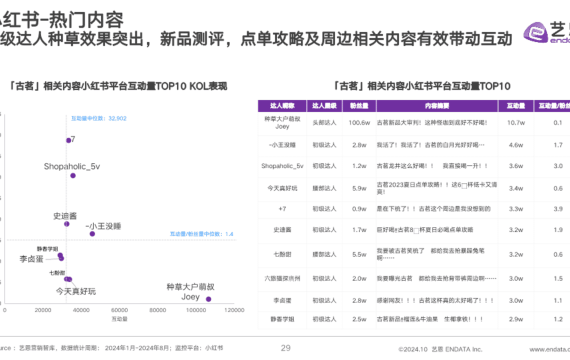The image size is (570, 360).
Task: Click interaction cell '2.9w'
Action: pos(516,319)
